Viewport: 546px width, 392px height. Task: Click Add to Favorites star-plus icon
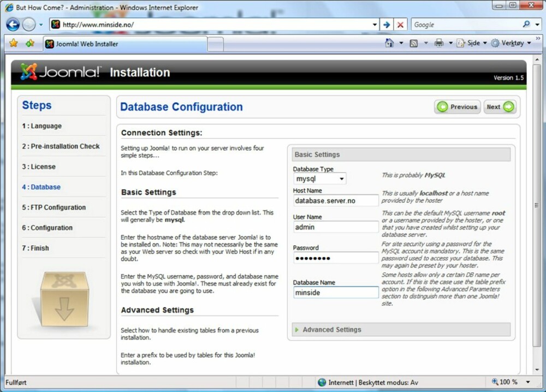(x=30, y=43)
